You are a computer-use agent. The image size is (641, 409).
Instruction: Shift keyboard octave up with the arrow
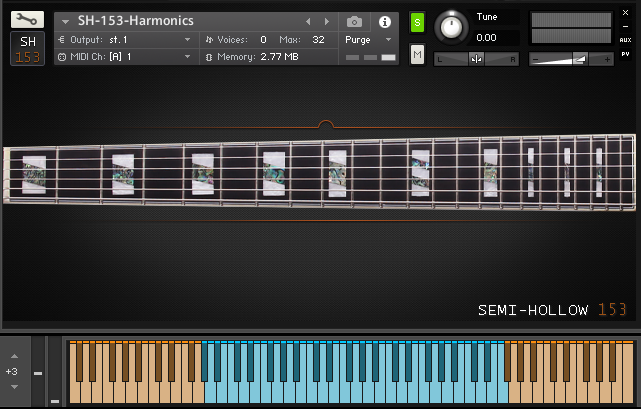[x=14, y=356]
